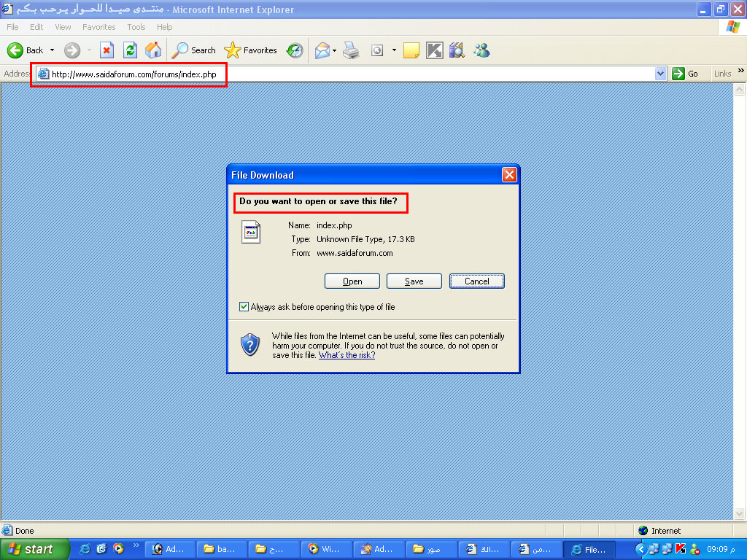Viewport: 747px width, 560px height.
Task: Expand the dropdown beside the grey square icon
Action: [x=394, y=50]
